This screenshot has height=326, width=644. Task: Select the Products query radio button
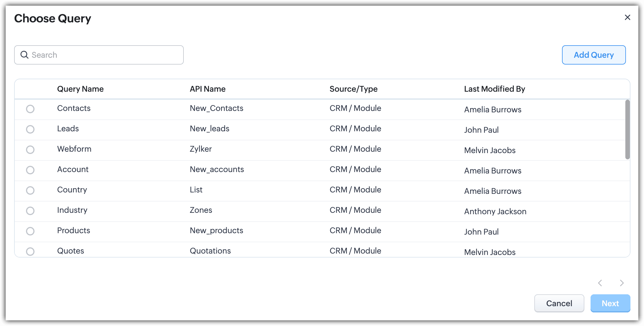pos(30,231)
